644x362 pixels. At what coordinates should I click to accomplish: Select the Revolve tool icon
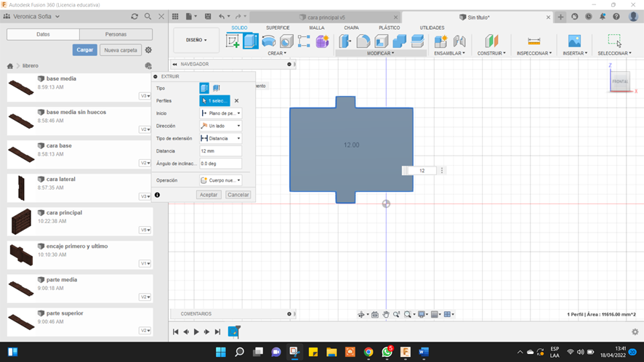(269, 41)
